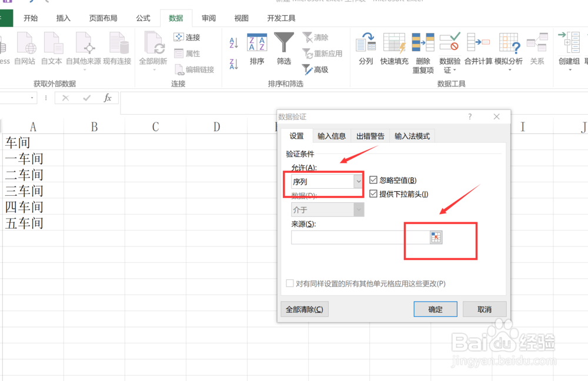Check apply changes to all cells checkbox
This screenshot has height=381, width=588.
[290, 283]
